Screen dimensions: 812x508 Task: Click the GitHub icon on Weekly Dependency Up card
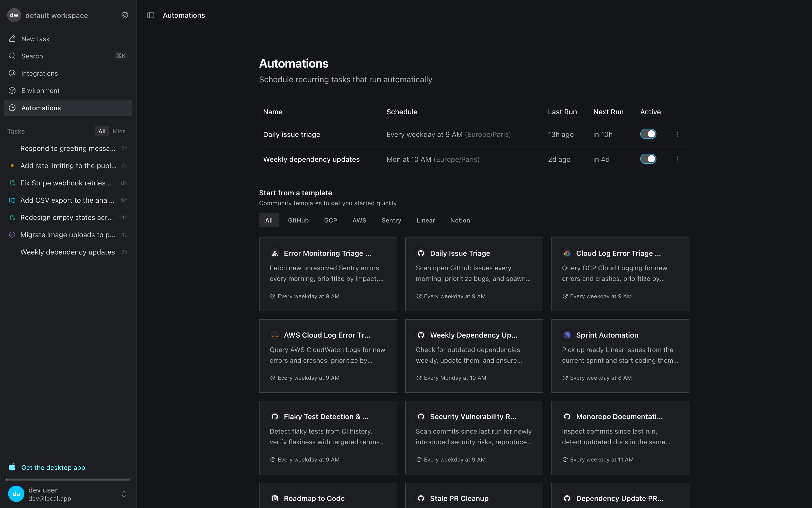click(x=421, y=335)
